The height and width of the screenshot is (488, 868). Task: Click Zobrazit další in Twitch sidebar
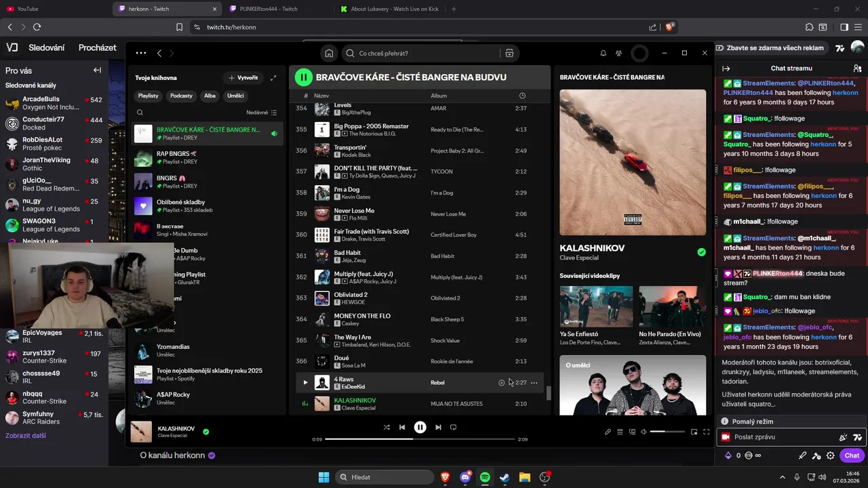(x=26, y=436)
